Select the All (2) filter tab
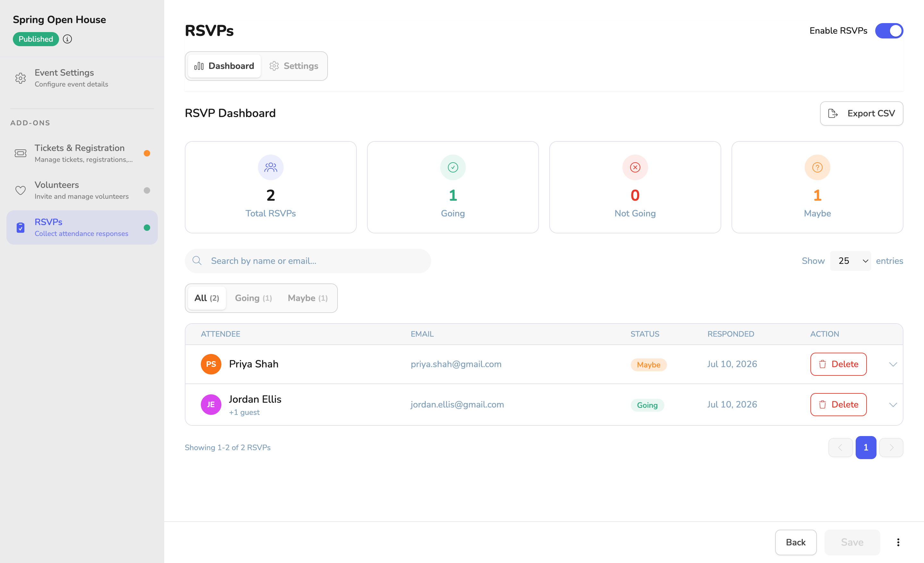924x563 pixels. pos(207,298)
